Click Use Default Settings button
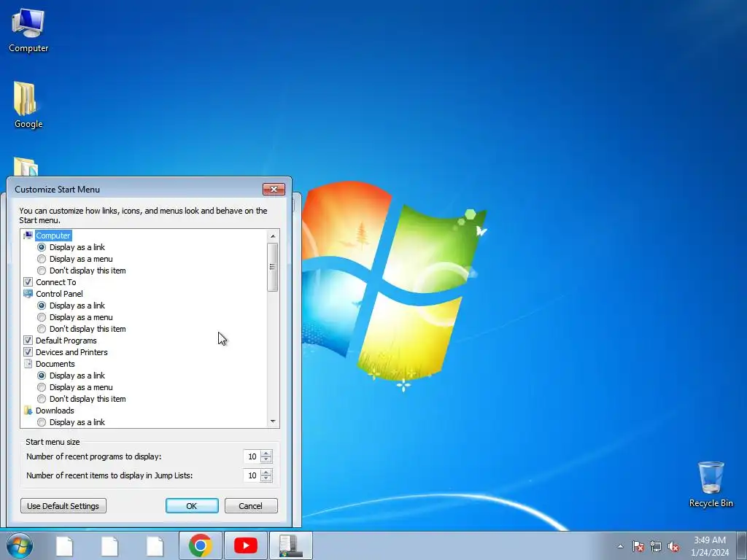The image size is (747, 560). pyautogui.click(x=63, y=506)
